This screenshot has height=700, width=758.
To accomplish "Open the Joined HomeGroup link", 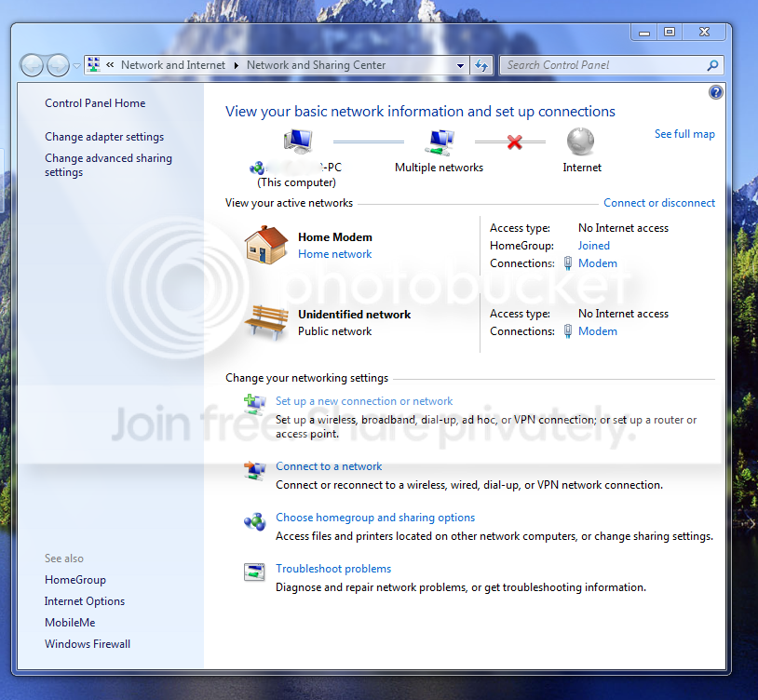I will pyautogui.click(x=593, y=246).
